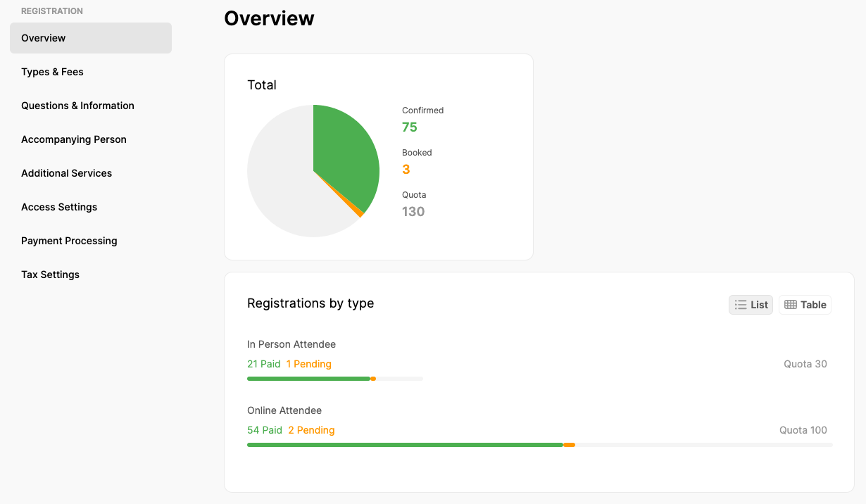
Task: Go to Questions & Information
Action: pos(77,106)
